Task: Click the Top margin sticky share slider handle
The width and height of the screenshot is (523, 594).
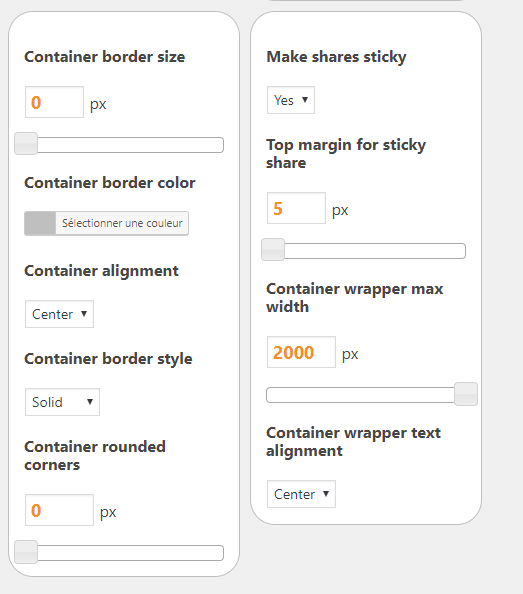Action: pos(273,250)
